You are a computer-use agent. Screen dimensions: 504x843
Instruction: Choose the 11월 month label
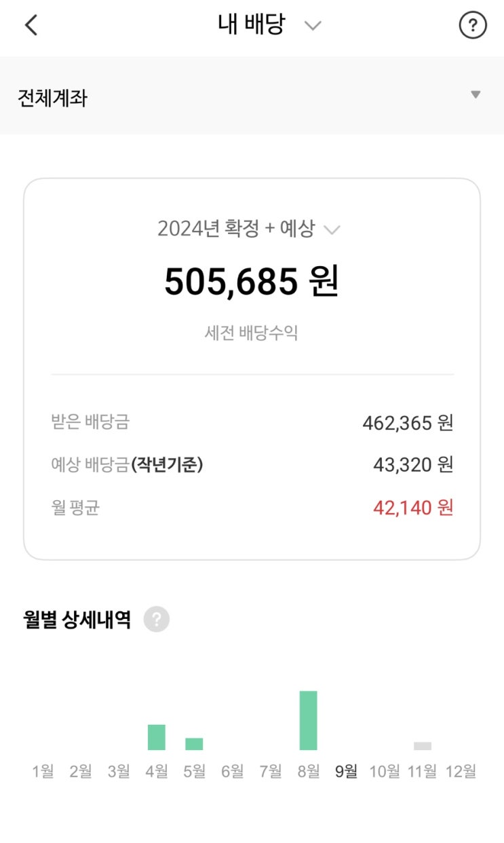[x=423, y=771]
